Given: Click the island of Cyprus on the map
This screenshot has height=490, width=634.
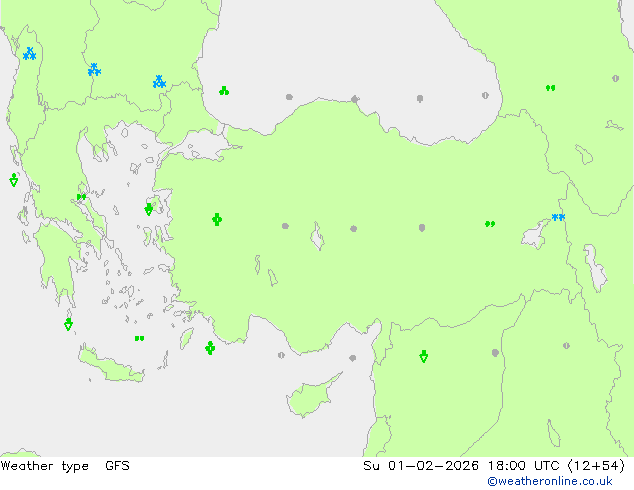Looking at the screenshot, I should (309, 397).
